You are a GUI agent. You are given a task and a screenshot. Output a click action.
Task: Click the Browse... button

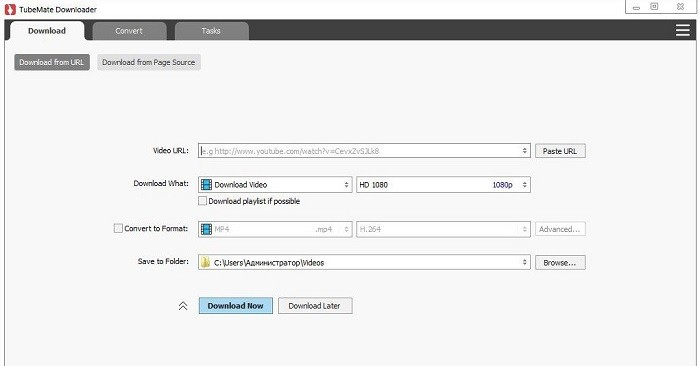point(560,262)
